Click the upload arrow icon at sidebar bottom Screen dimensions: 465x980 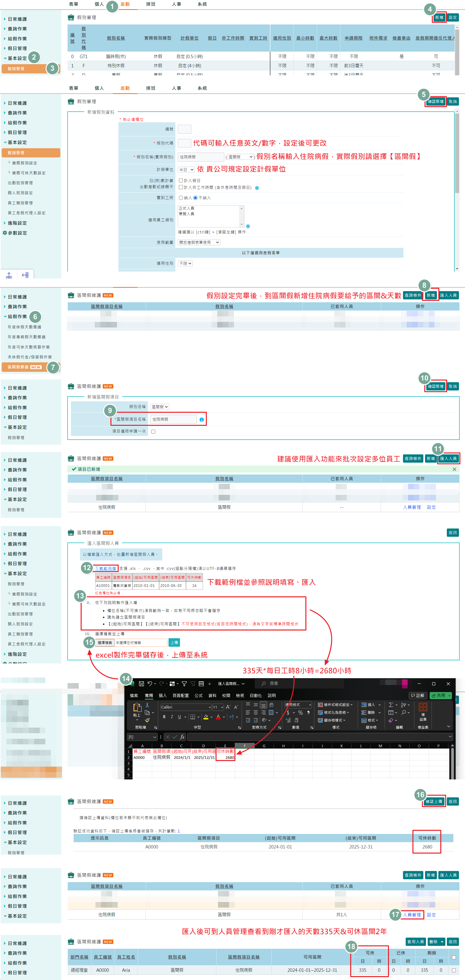tap(9, 275)
